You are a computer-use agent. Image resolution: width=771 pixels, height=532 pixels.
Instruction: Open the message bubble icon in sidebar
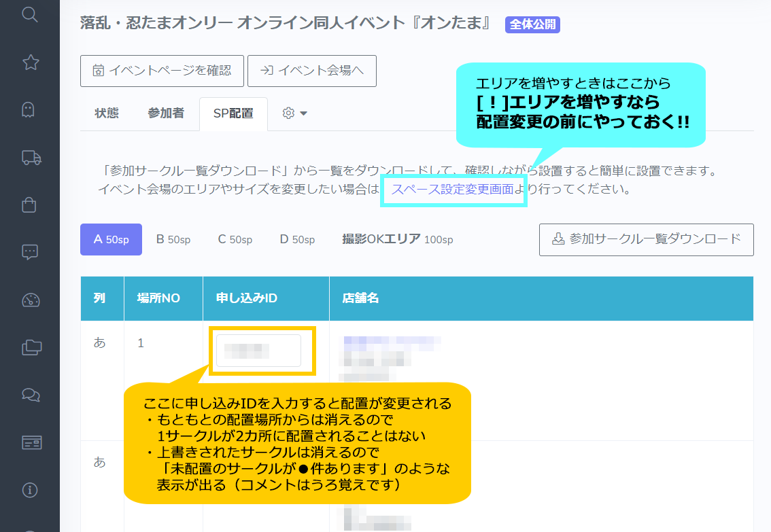pos(30,252)
